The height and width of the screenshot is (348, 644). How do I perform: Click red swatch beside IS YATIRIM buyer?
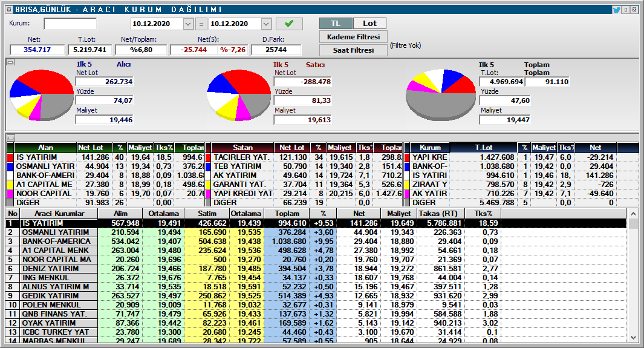pos(11,157)
